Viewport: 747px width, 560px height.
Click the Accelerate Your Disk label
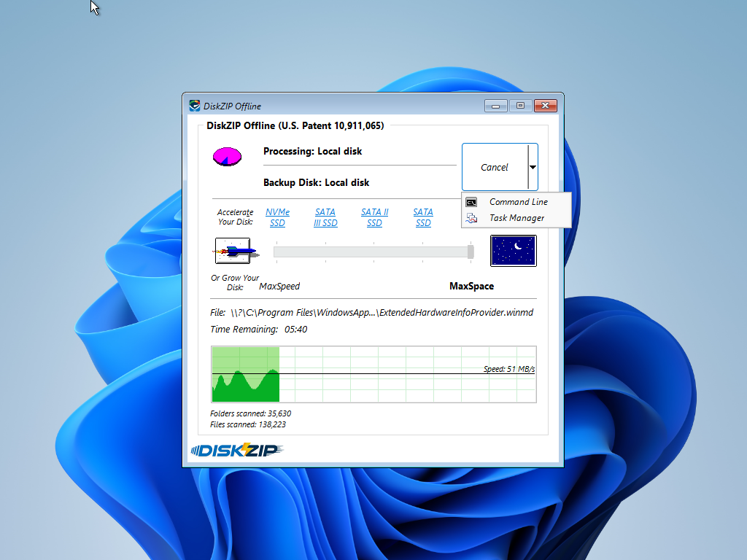236,217
